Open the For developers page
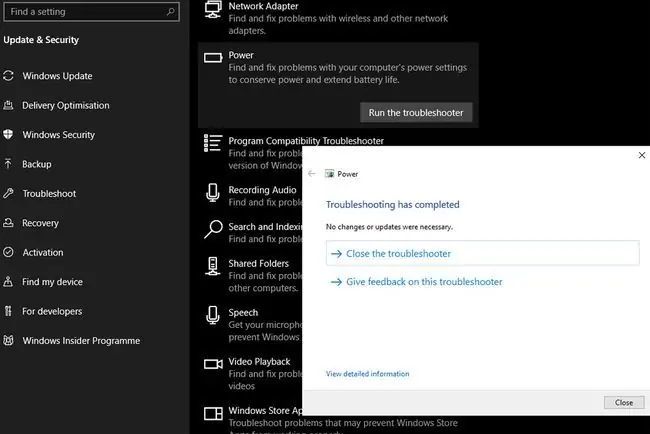 tap(52, 311)
